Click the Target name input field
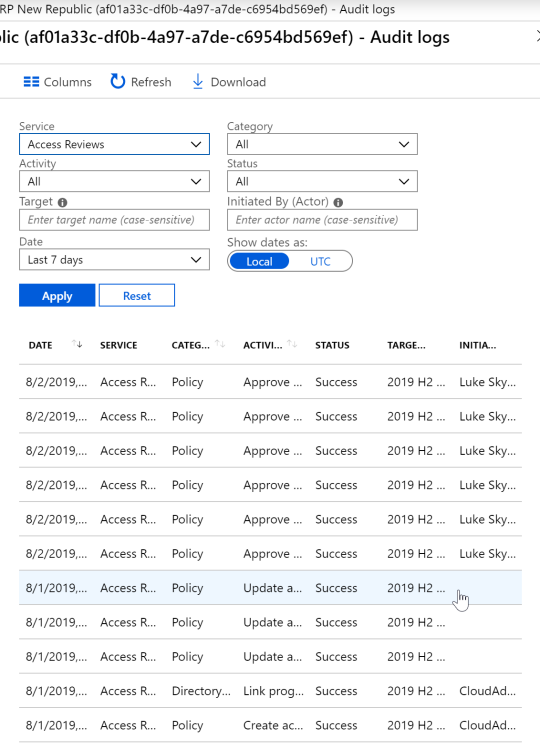Image resolution: width=540 pixels, height=749 pixels. pyautogui.click(x=114, y=220)
